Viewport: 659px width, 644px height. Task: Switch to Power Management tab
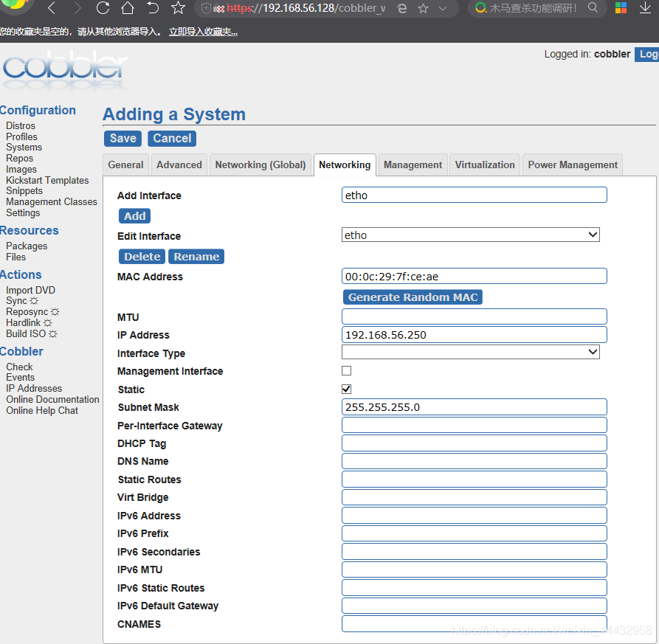pyautogui.click(x=573, y=165)
